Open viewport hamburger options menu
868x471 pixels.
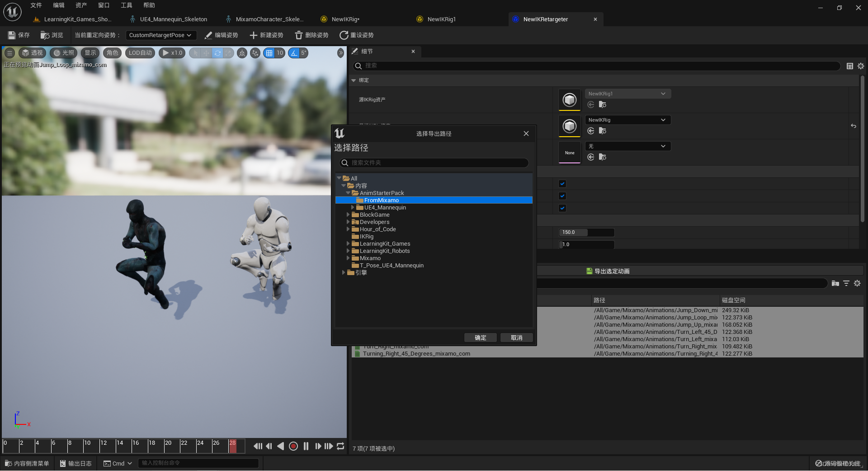(x=9, y=53)
